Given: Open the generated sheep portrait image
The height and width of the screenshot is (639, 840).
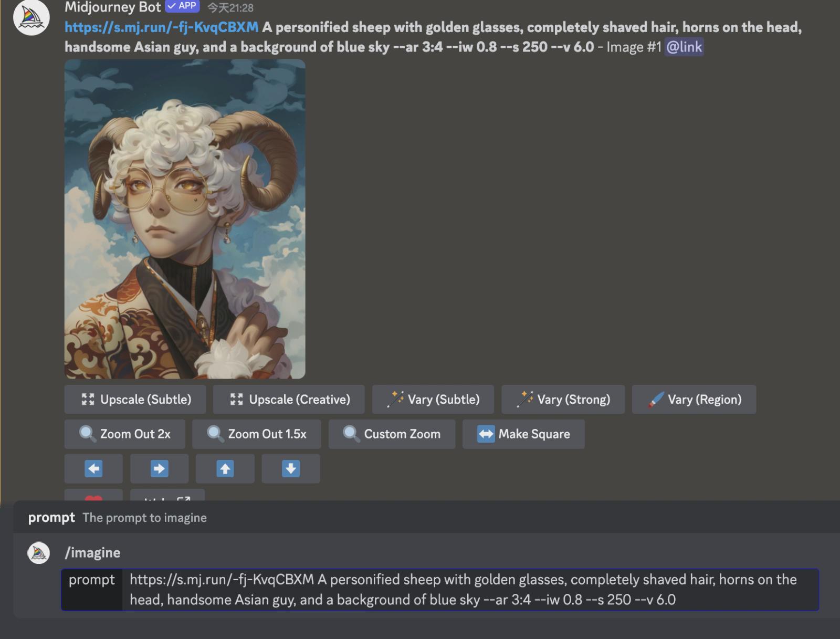Looking at the screenshot, I should pyautogui.click(x=185, y=219).
